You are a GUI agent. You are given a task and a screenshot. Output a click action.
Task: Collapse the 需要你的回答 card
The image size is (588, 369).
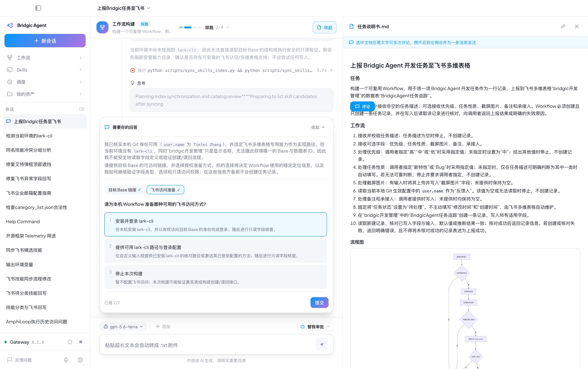click(x=318, y=127)
